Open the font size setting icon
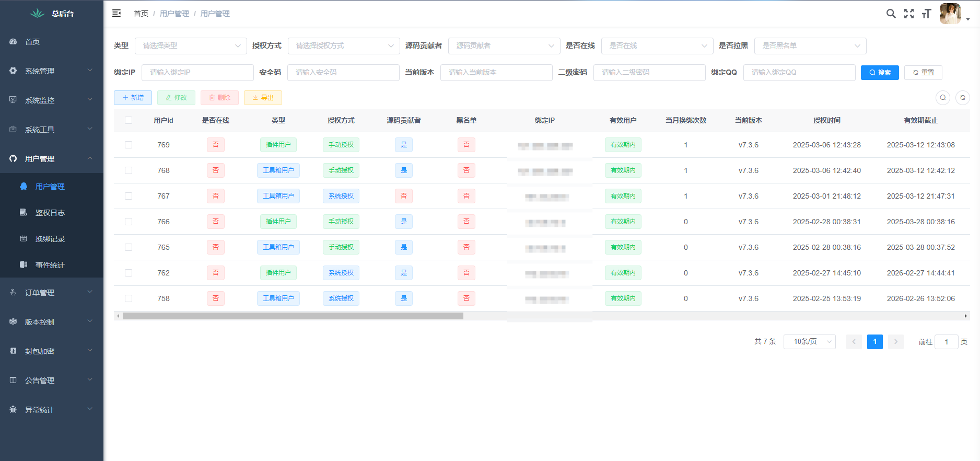The height and width of the screenshot is (461, 980). 927,14
